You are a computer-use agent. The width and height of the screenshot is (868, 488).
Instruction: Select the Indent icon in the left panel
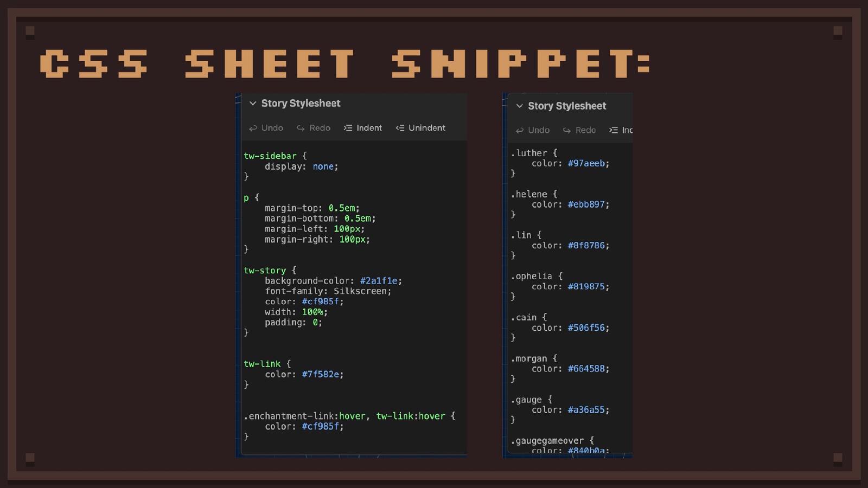pos(348,128)
